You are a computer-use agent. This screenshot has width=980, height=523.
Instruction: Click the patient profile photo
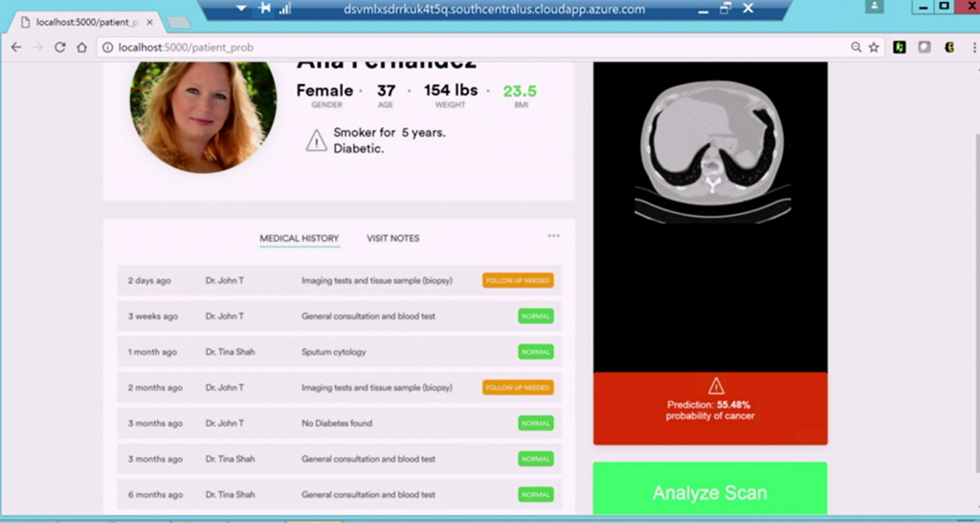(203, 117)
